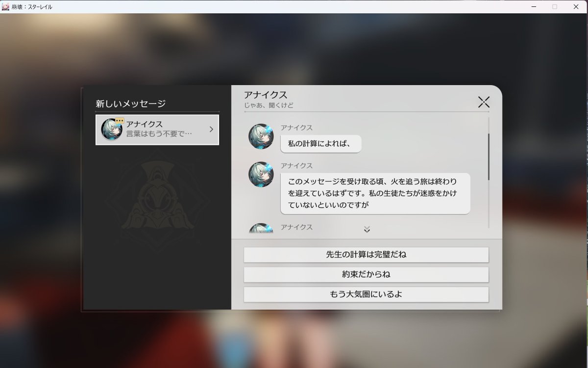Screen dimensions: 588x368
Task: Choose reply 先生の計算は完璧だね
Action: click(x=366, y=255)
